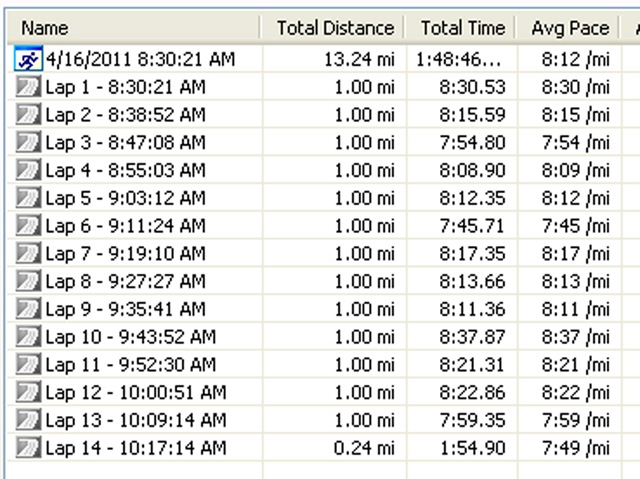Click the 8:22.86 time for Lap 12
This screenshot has height=479, width=640.
click(472, 393)
